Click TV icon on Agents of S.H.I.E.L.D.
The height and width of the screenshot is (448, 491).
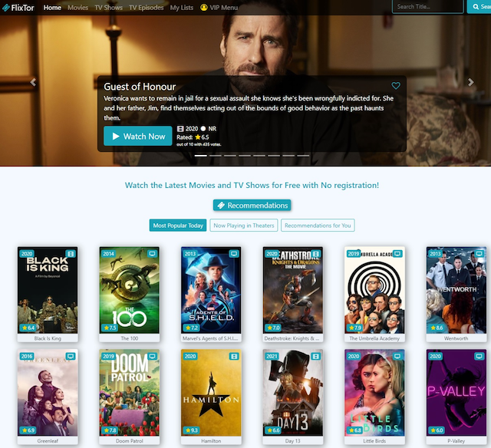point(234,254)
